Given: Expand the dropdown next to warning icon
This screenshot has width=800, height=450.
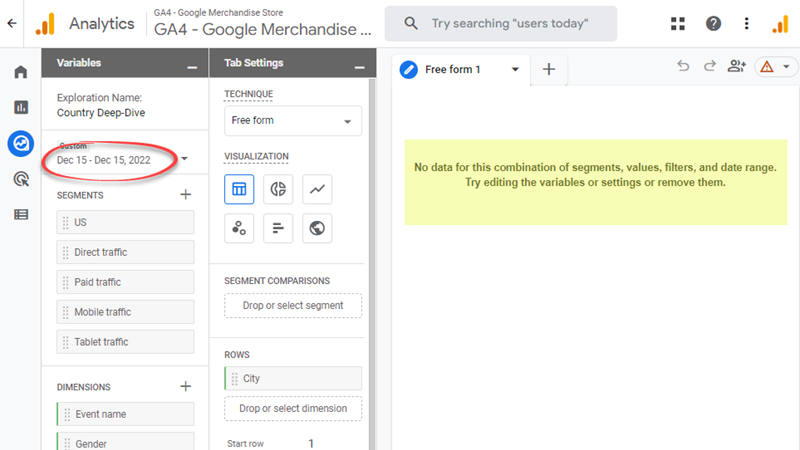Looking at the screenshot, I should 786,67.
